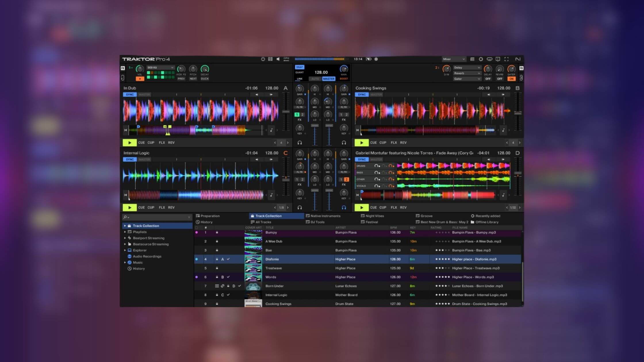Toggle fullscreen mode icon in header
The image size is (644, 362).
(507, 59)
